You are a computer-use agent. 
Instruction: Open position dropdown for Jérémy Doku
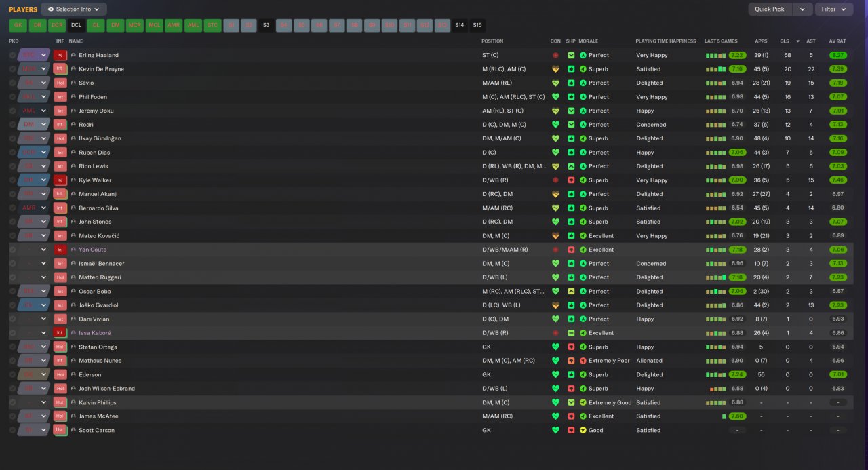click(44, 111)
